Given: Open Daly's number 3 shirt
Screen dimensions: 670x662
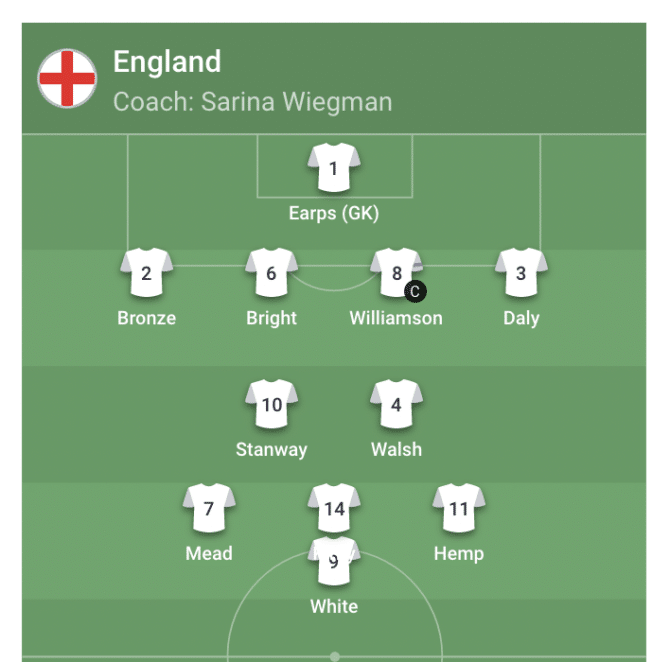Looking at the screenshot, I should [521, 272].
